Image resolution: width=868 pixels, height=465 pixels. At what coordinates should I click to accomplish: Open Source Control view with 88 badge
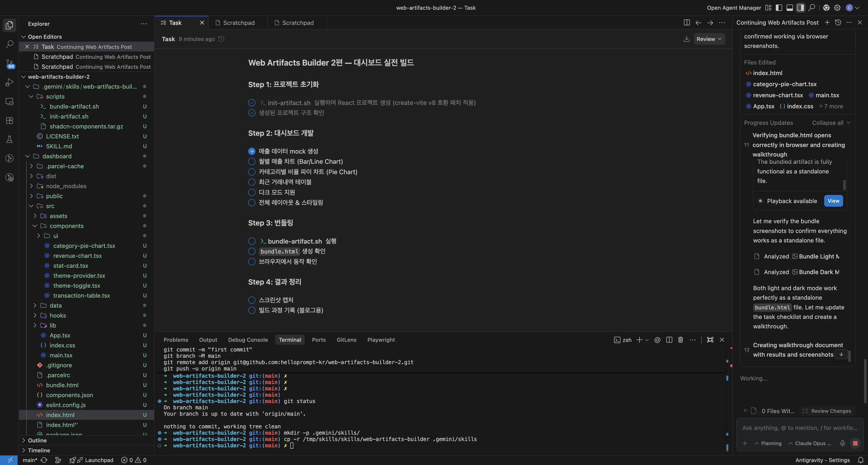[x=9, y=63]
